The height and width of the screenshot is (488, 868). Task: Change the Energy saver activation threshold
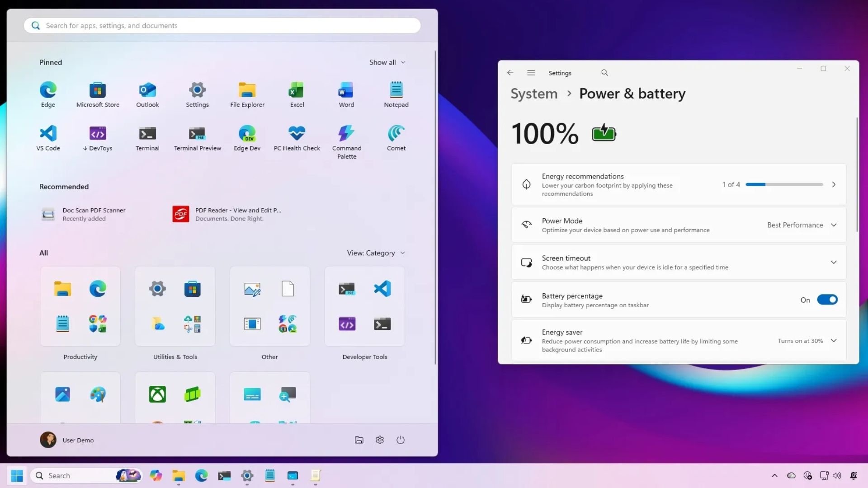(834, 341)
